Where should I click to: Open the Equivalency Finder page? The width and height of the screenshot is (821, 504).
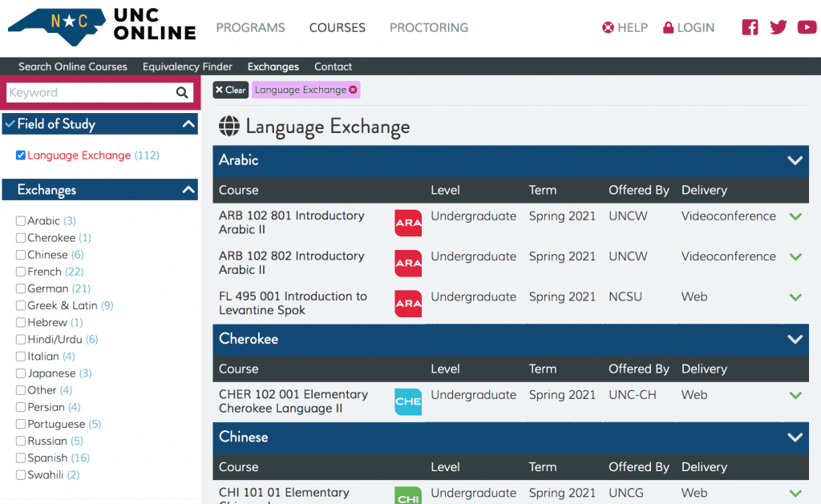click(188, 67)
